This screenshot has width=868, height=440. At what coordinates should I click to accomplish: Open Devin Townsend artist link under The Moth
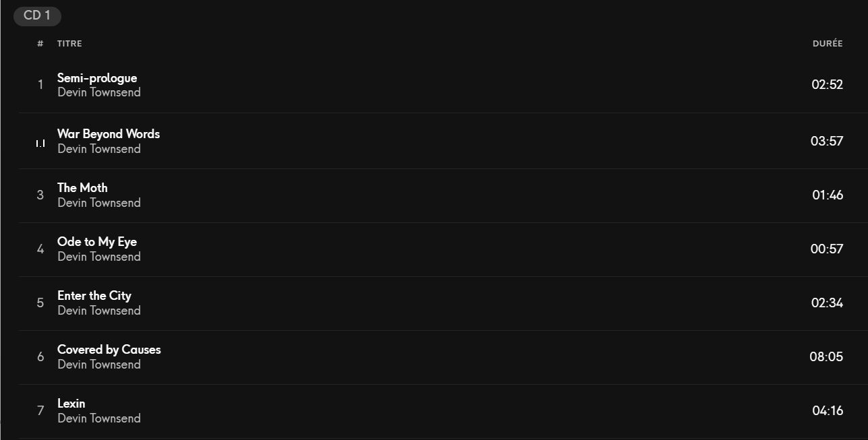click(x=99, y=203)
